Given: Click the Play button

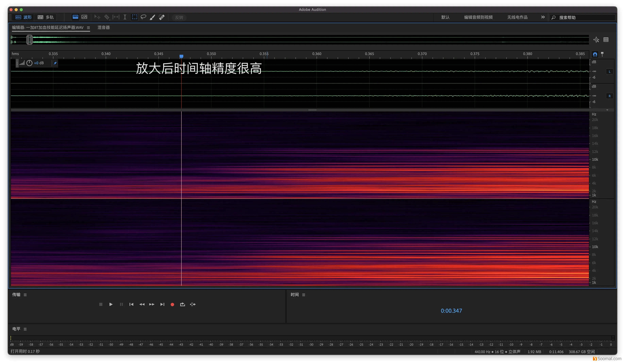Looking at the screenshot, I should 111,305.
